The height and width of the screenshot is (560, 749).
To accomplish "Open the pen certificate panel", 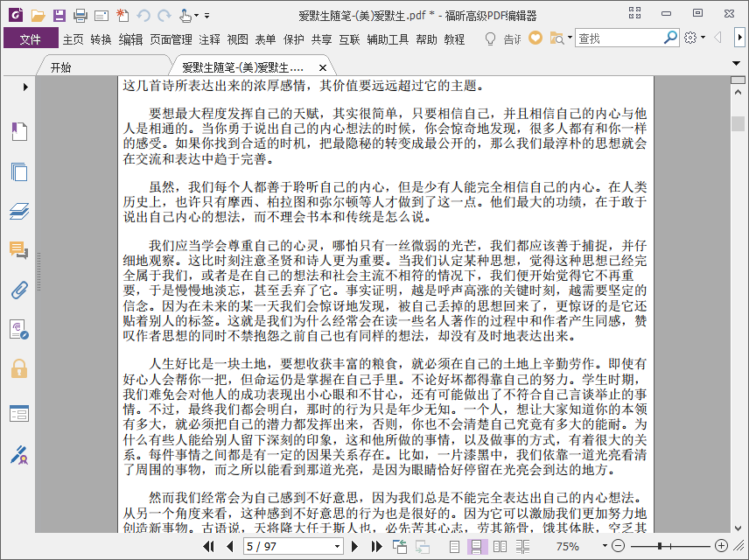I will click(x=19, y=455).
